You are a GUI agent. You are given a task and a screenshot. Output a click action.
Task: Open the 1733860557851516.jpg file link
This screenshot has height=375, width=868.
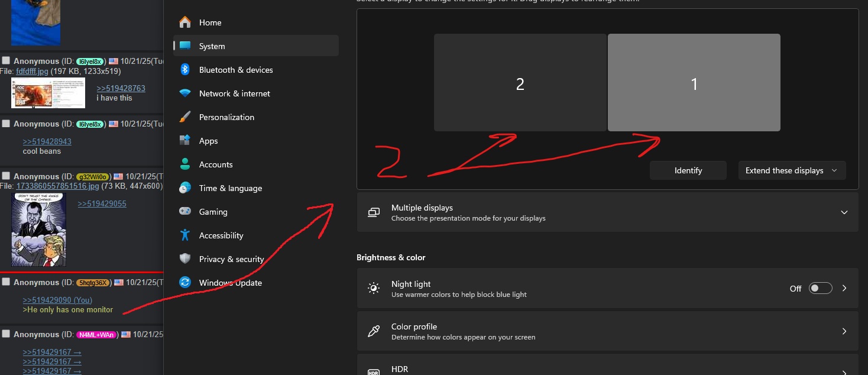[x=57, y=186]
